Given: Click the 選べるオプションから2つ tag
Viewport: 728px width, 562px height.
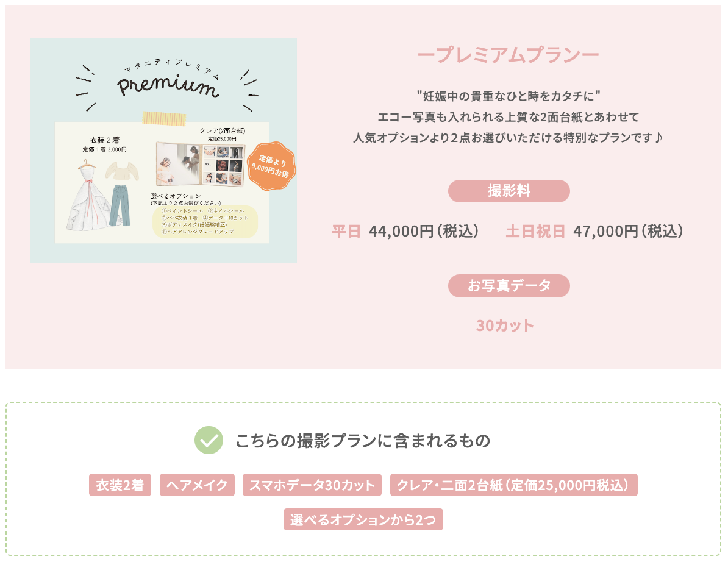Looking at the screenshot, I should click(363, 519).
